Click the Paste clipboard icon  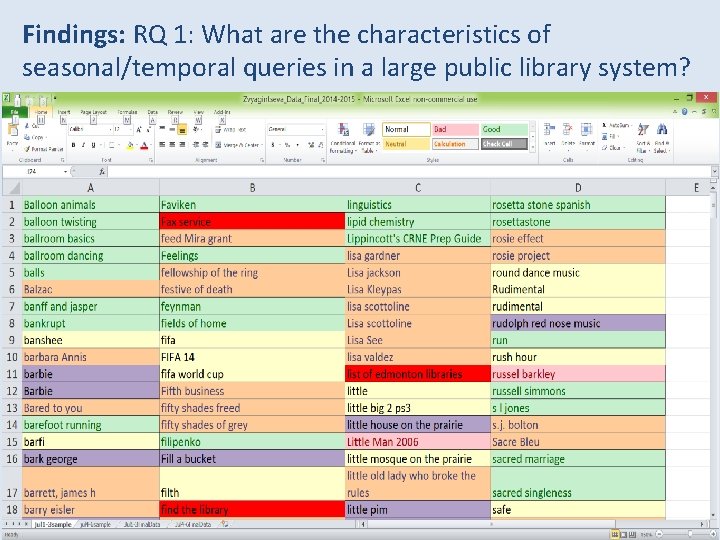click(x=12, y=130)
